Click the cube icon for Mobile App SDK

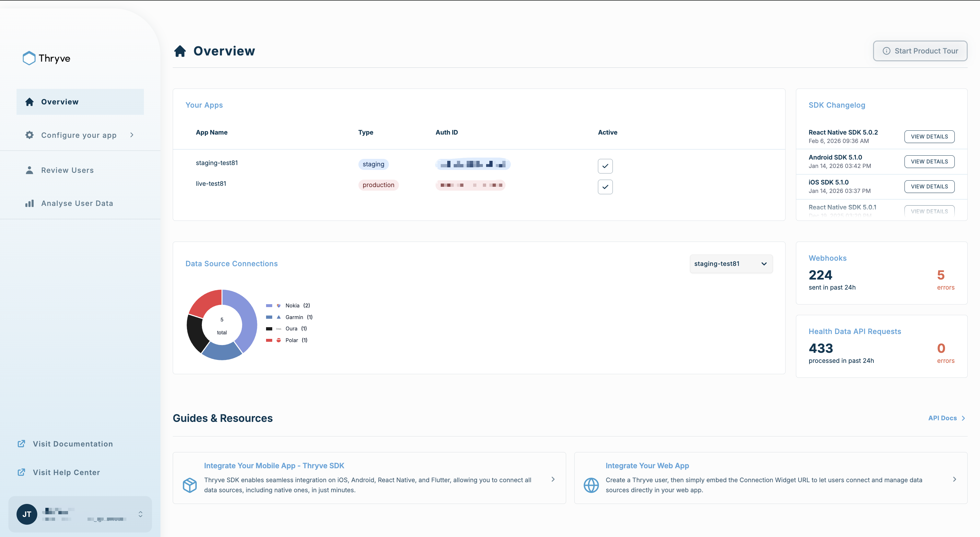[190, 485]
